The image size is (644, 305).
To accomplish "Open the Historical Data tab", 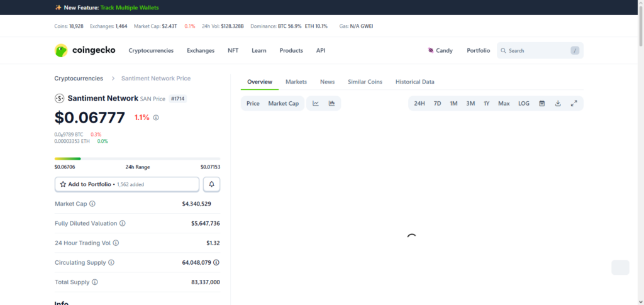I will click(x=414, y=82).
